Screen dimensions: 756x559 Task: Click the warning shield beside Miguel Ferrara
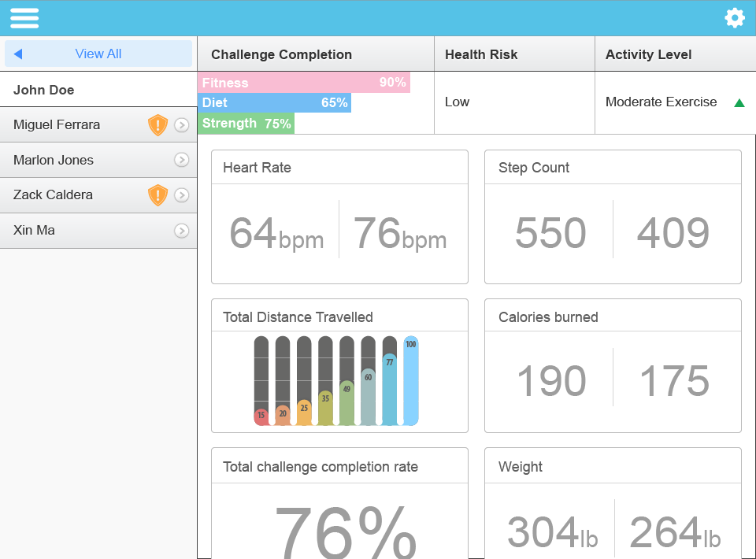158,125
